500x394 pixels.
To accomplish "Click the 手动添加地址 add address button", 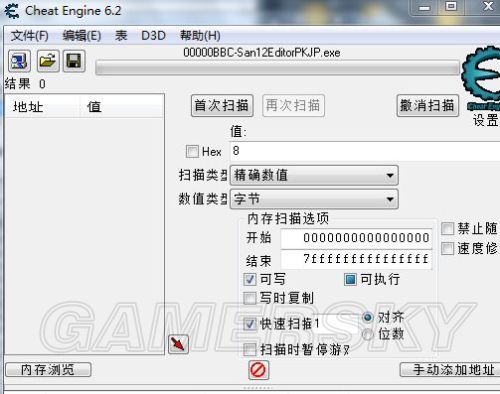I will tap(451, 370).
